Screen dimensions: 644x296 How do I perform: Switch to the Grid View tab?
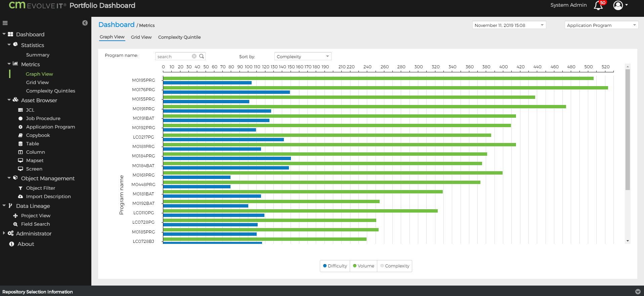pyautogui.click(x=141, y=37)
